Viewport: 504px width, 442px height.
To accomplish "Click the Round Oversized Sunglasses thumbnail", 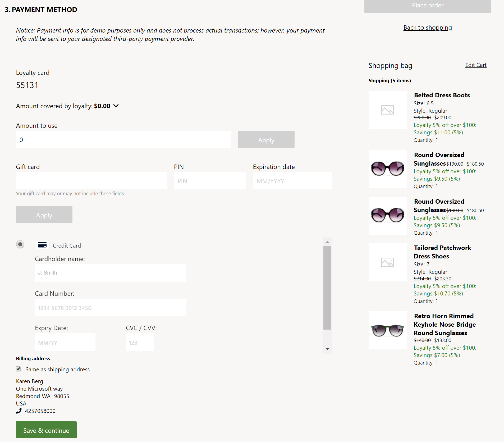I will click(x=387, y=169).
